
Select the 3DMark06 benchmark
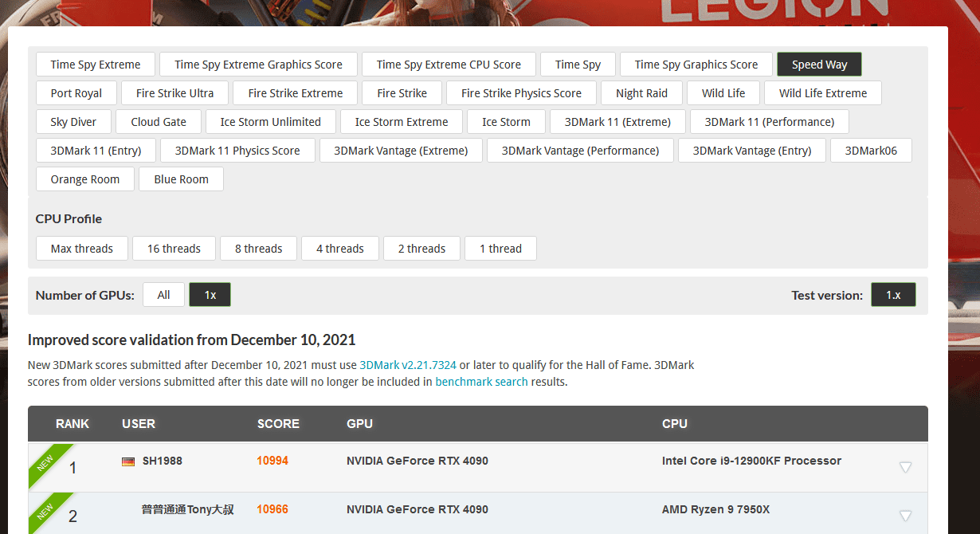click(x=871, y=151)
